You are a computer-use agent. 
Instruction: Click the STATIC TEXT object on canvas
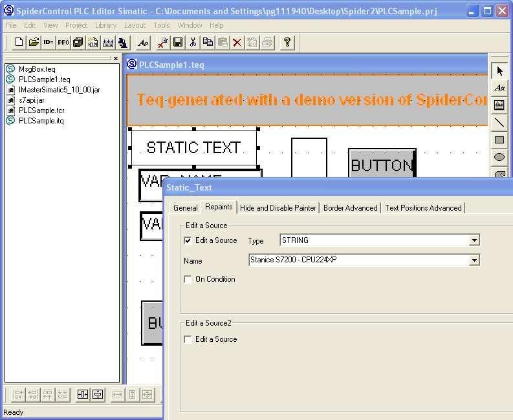(194, 148)
